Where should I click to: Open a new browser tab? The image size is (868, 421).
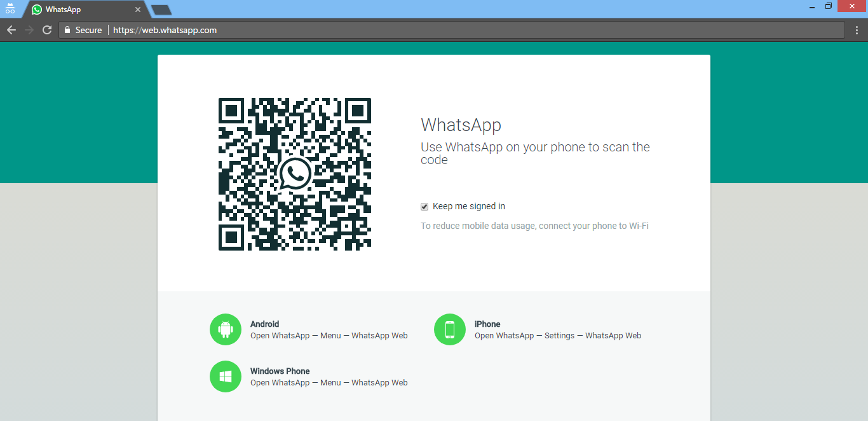(x=161, y=10)
